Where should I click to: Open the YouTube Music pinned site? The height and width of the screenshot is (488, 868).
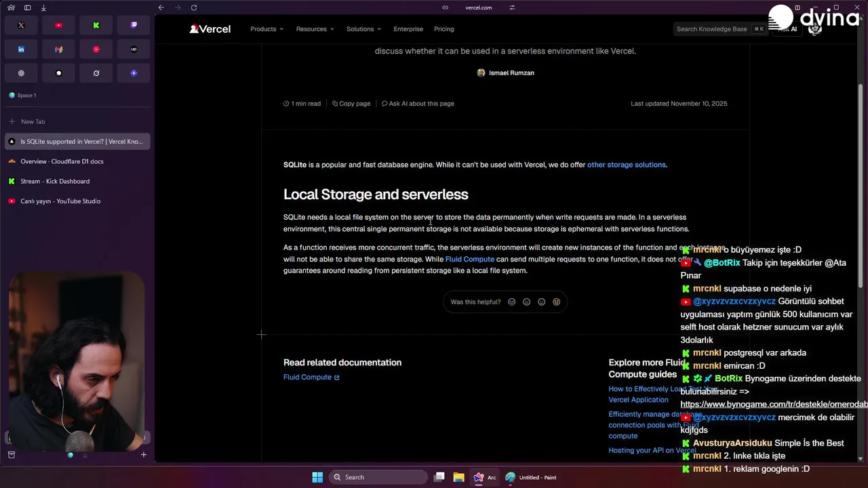(x=96, y=49)
